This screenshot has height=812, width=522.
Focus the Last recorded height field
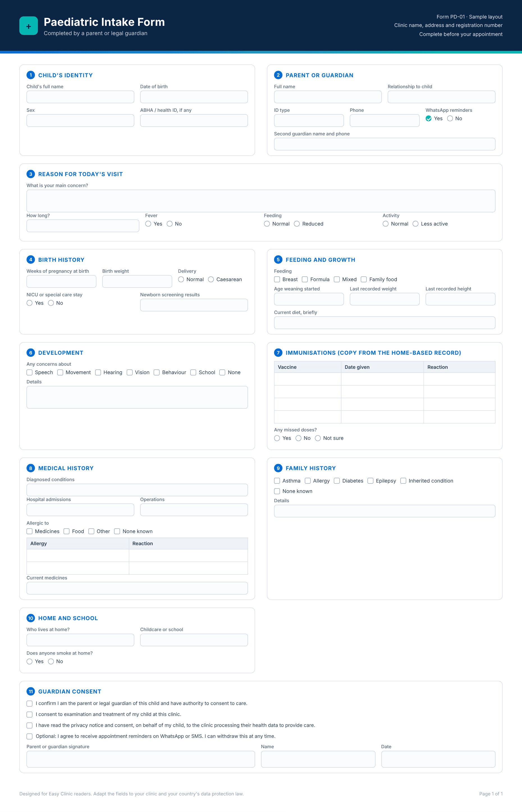tap(460, 299)
